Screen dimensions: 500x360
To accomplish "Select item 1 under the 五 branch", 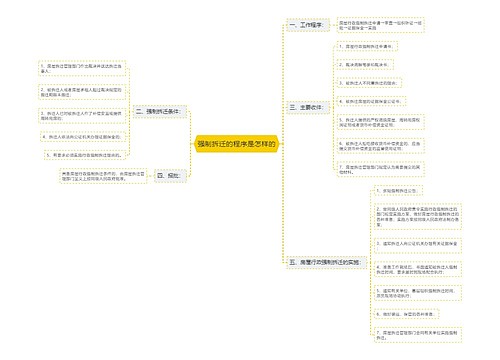I will click(x=398, y=191).
